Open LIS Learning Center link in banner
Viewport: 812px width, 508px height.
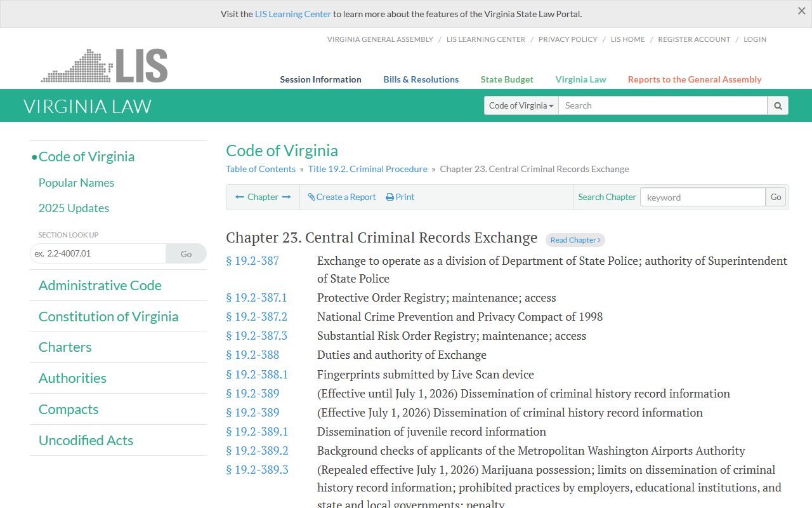pyautogui.click(x=293, y=14)
